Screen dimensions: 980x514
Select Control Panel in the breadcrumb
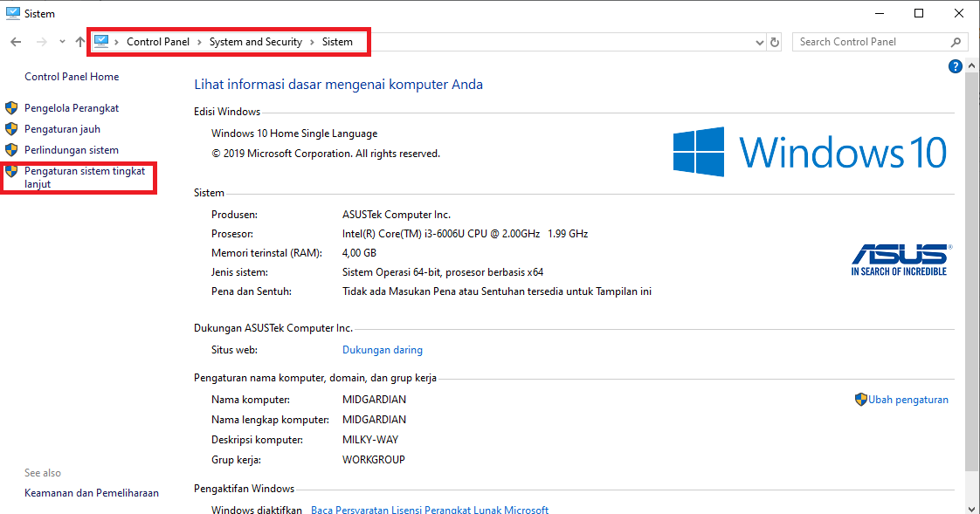coord(158,42)
